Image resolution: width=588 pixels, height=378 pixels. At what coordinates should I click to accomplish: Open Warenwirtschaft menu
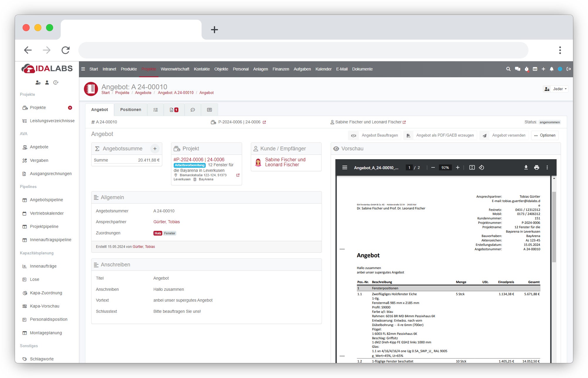click(175, 69)
